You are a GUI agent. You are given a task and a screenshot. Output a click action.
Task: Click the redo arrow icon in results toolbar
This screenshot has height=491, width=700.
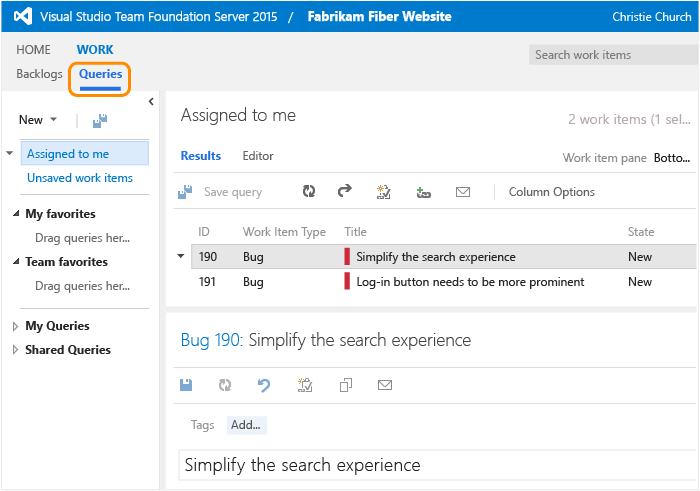345,191
